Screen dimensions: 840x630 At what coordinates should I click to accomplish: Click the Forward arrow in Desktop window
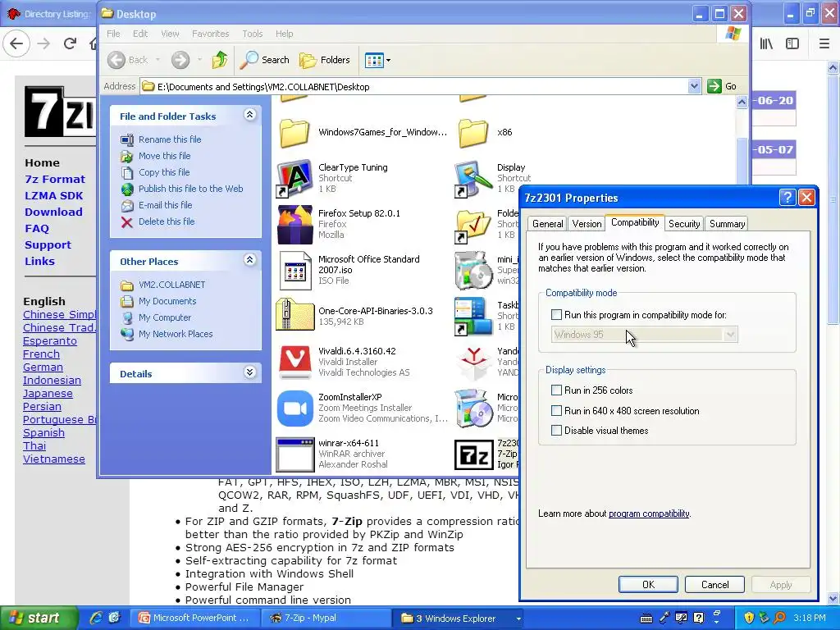tap(180, 60)
